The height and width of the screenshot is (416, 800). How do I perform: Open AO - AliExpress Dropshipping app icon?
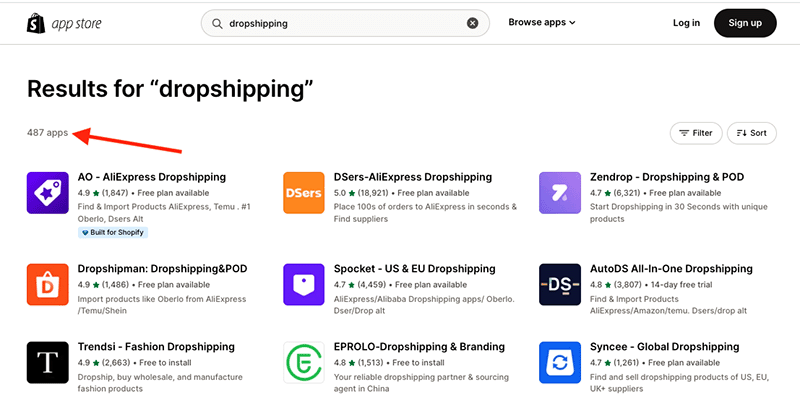[47, 193]
